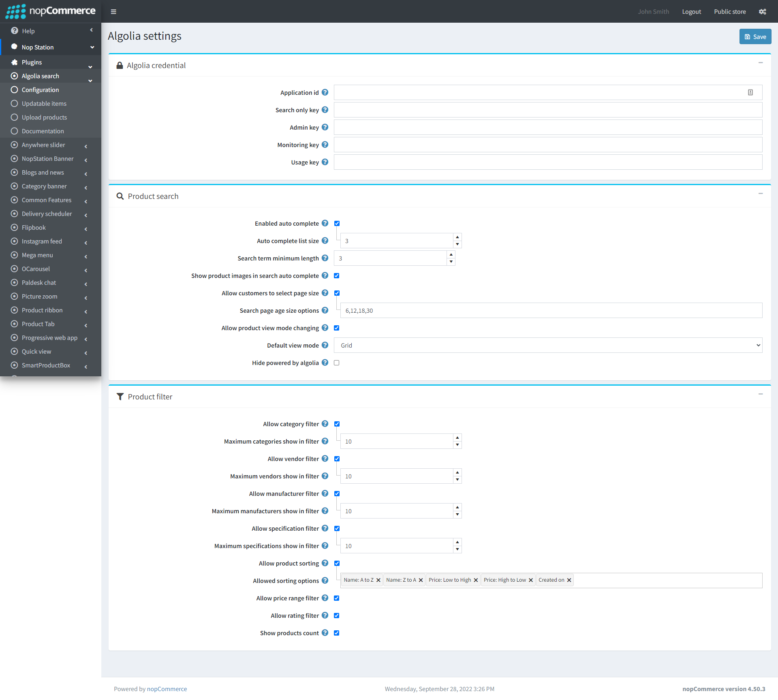Click the Search page size options field
Viewport: 778px width, 700px height.
coord(551,310)
